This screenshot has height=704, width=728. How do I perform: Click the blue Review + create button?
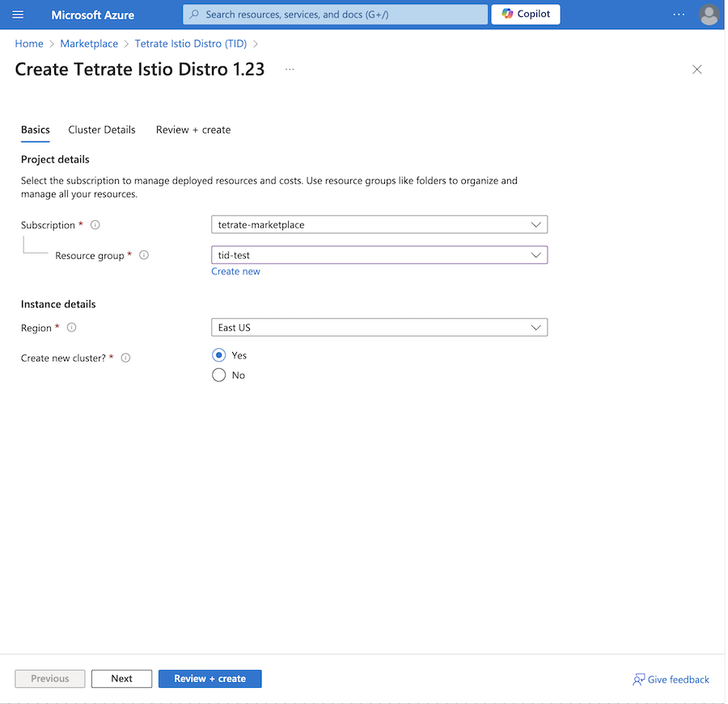click(210, 678)
